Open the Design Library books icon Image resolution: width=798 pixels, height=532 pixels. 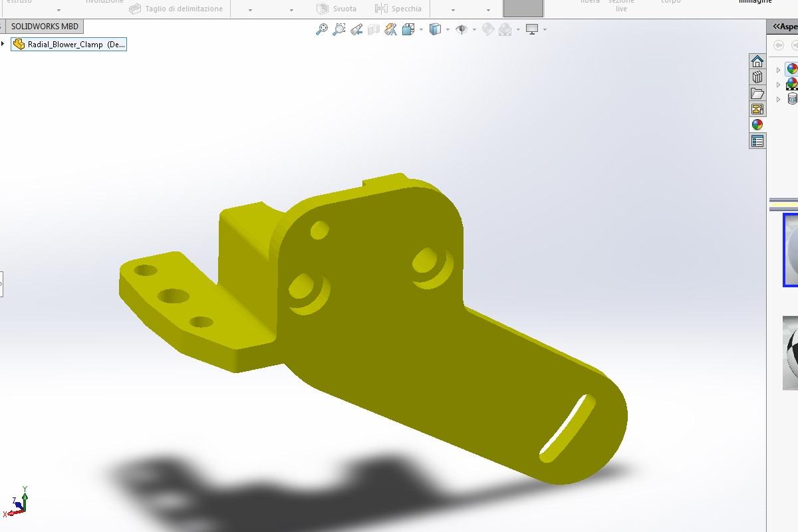[757, 77]
